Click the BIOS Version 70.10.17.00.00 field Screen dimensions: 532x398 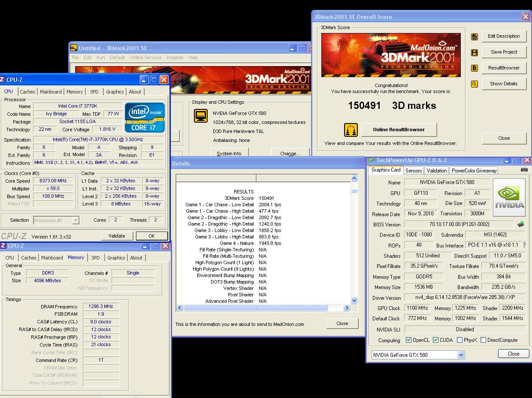(x=459, y=224)
